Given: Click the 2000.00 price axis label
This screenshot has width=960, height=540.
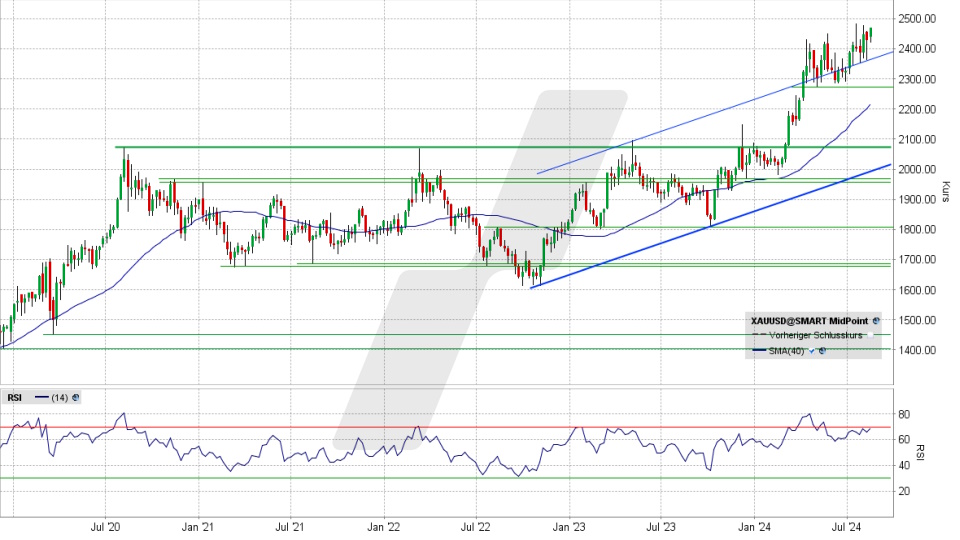Looking at the screenshot, I should click(917, 170).
